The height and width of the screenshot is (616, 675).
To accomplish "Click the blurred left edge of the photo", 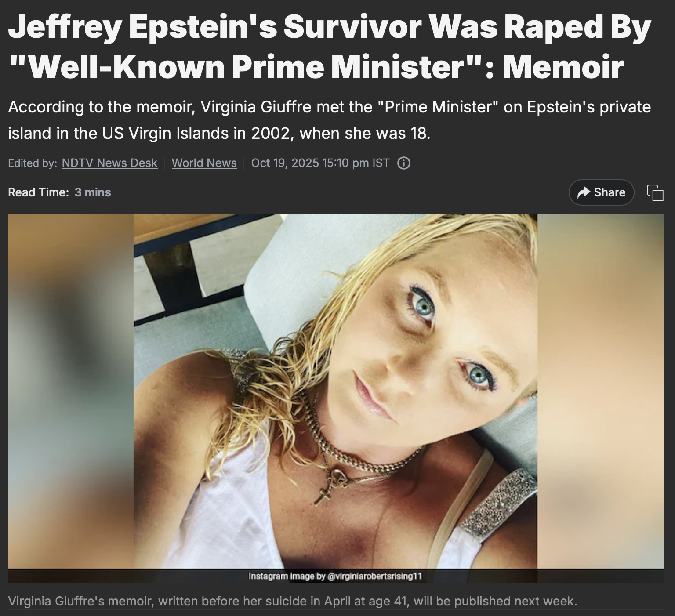I will coord(71,391).
